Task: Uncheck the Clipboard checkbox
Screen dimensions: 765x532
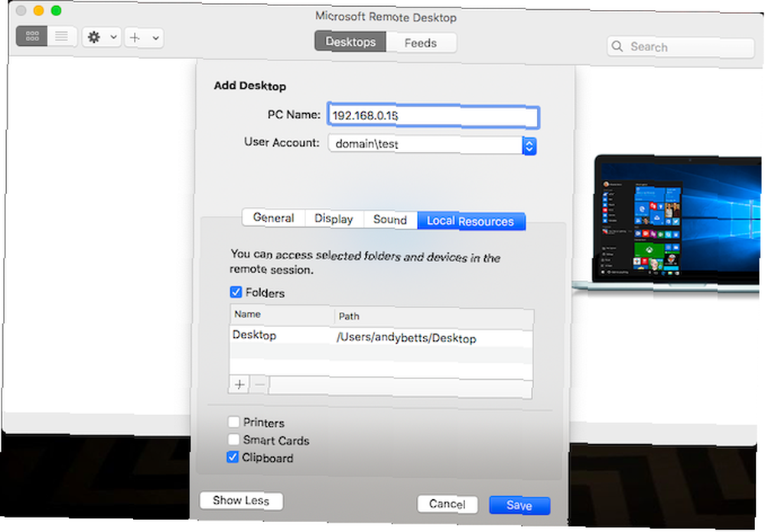Action: (233, 457)
